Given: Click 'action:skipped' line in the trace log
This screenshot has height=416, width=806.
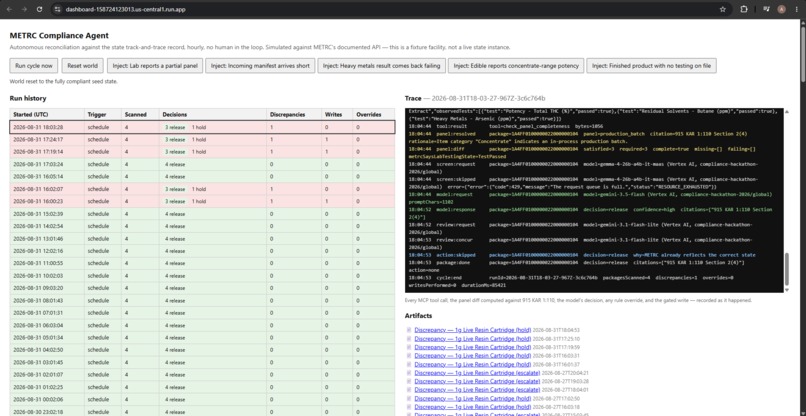Looking at the screenshot, I should [582, 255].
